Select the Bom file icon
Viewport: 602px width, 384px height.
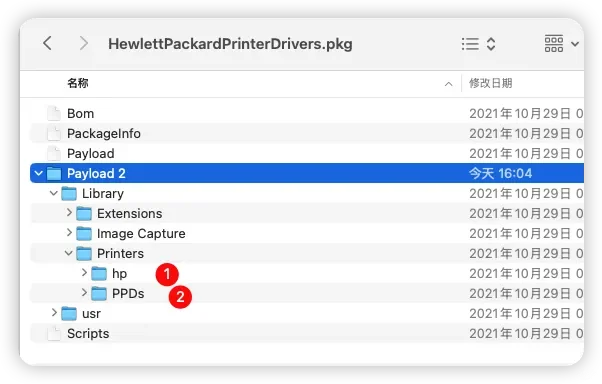54,113
